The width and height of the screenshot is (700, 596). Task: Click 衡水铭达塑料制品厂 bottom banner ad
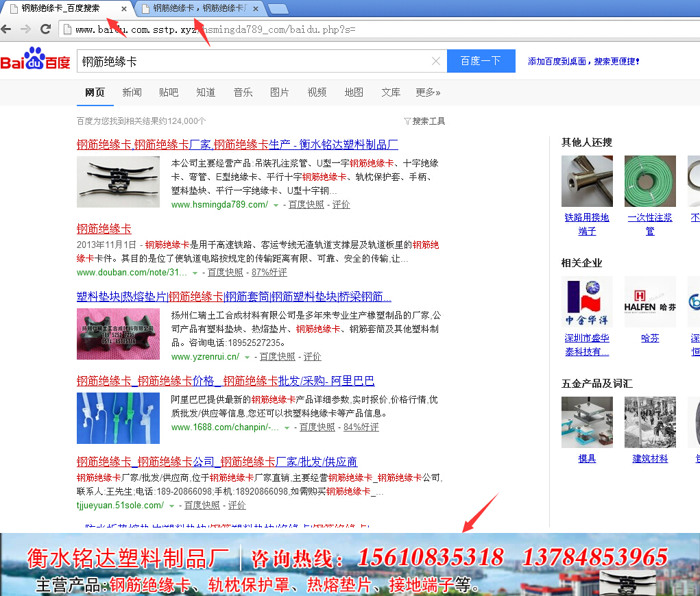pos(350,564)
